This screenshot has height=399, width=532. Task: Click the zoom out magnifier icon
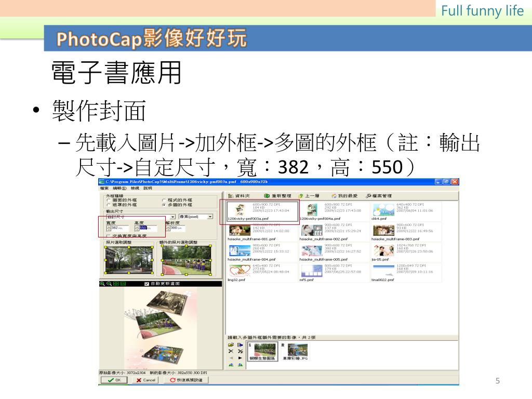click(109, 284)
